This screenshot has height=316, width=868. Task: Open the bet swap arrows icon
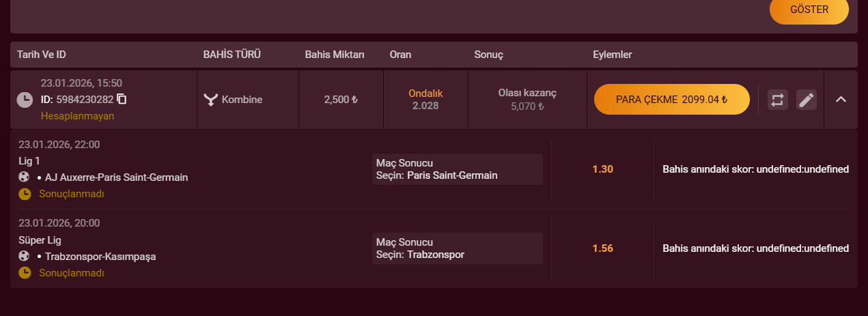click(777, 100)
